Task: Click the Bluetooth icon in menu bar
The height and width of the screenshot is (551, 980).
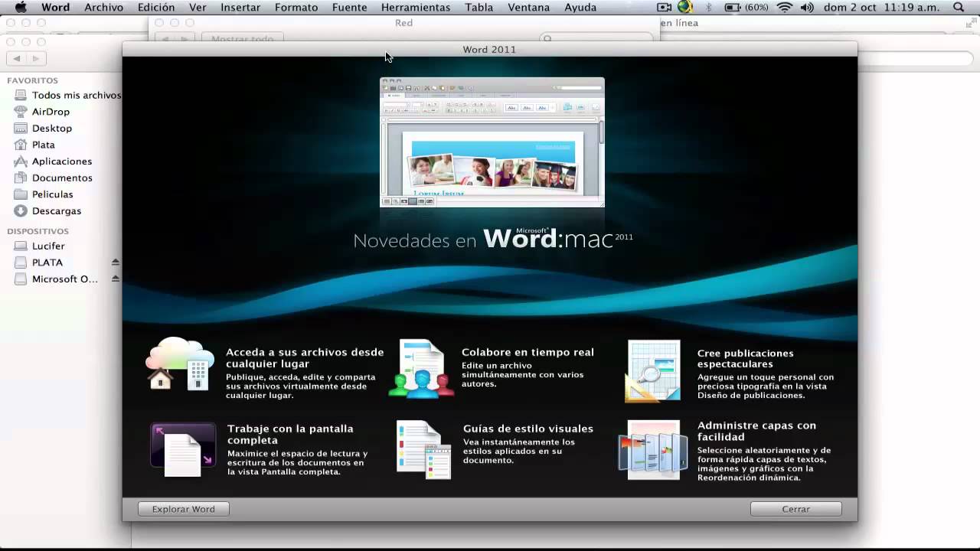Action: 708,7
